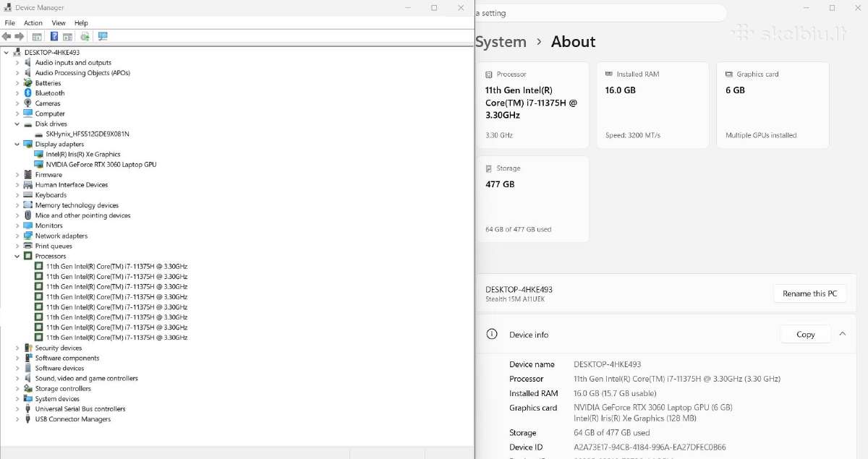Open Help via blue question mark icon
This screenshot has height=459, width=868.
(x=54, y=36)
